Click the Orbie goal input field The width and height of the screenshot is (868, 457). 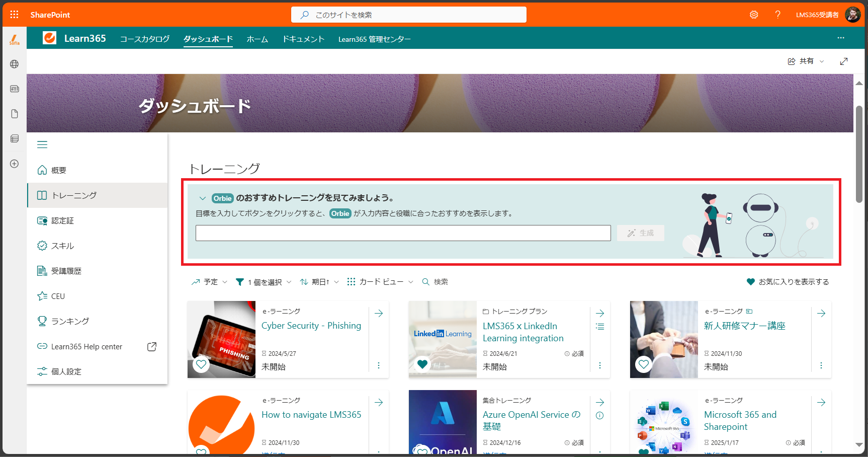(x=403, y=233)
